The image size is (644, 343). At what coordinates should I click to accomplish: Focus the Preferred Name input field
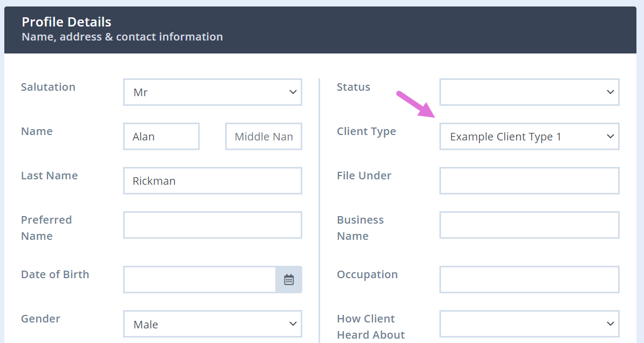[x=212, y=225]
